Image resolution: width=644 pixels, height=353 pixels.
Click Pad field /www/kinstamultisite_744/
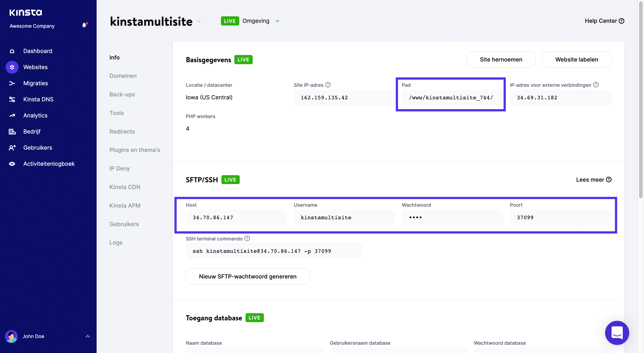[452, 98]
